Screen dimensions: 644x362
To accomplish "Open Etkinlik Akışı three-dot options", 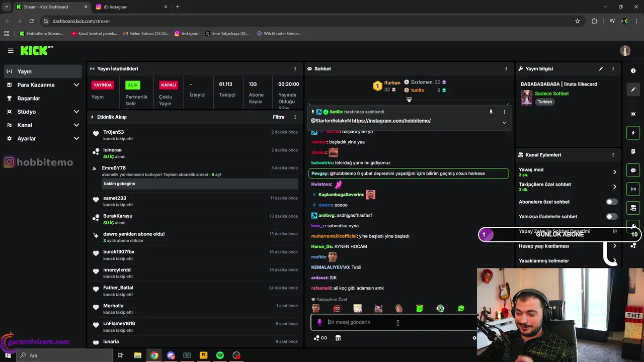I will pyautogui.click(x=295, y=117).
